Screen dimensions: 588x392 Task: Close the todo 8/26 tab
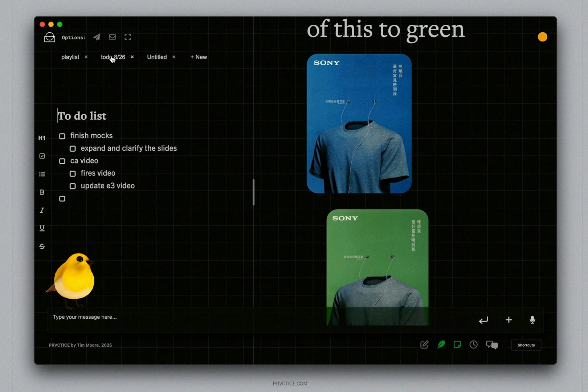132,57
